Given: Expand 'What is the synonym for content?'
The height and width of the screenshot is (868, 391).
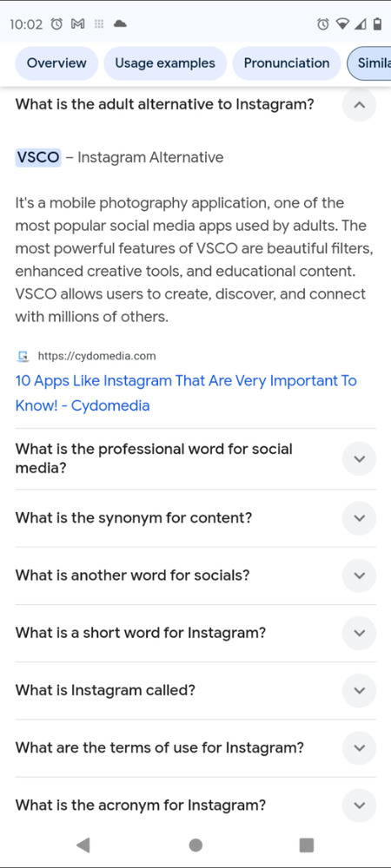Looking at the screenshot, I should 359,518.
